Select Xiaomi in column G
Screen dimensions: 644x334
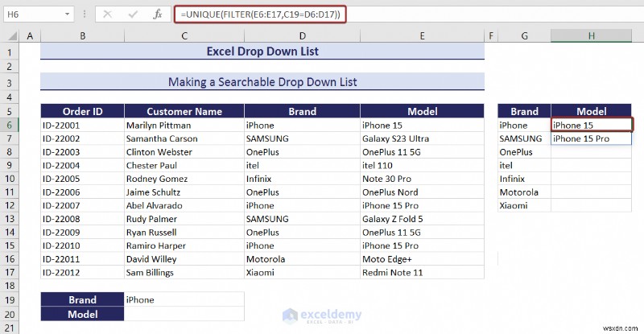[x=524, y=205]
